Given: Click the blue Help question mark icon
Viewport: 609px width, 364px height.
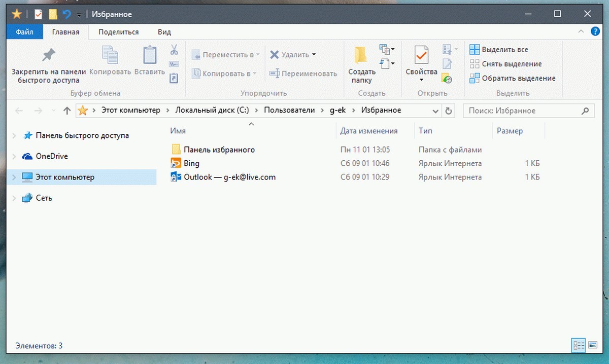Looking at the screenshot, I should click(x=595, y=31).
